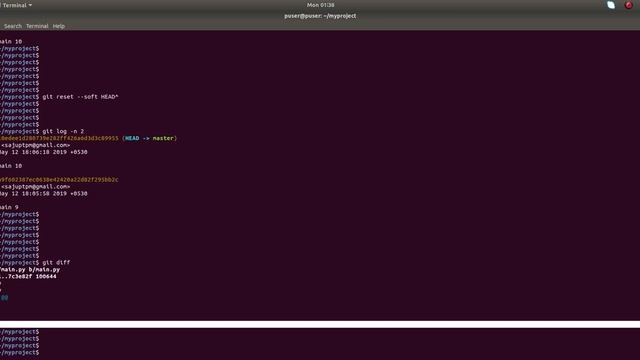Open the Search menu
This screenshot has height=360, width=640.
point(13,26)
